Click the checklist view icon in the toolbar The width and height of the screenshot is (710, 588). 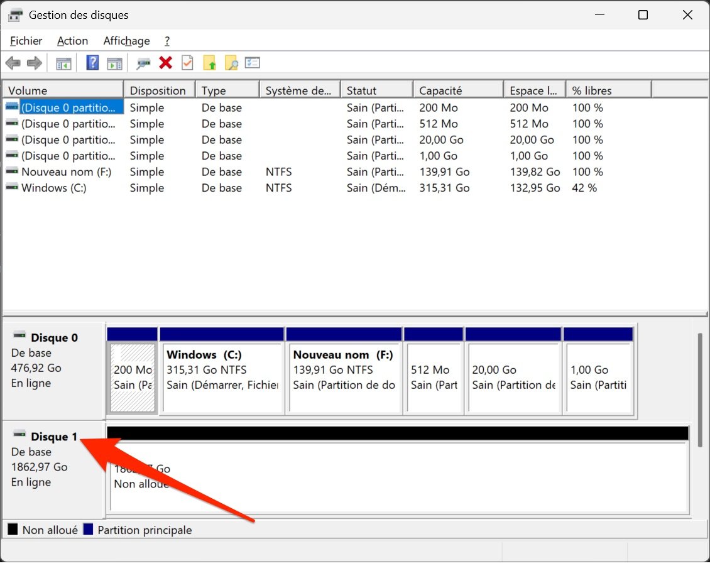coord(252,62)
